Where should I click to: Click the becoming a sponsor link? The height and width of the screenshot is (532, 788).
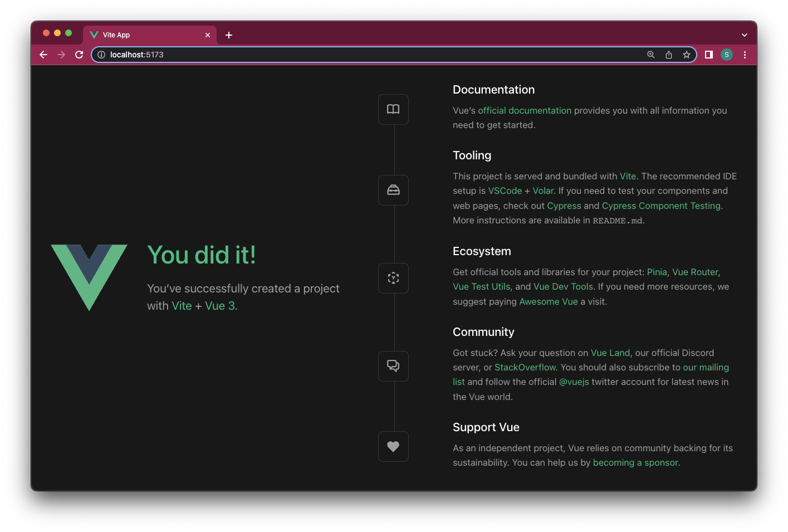click(635, 462)
